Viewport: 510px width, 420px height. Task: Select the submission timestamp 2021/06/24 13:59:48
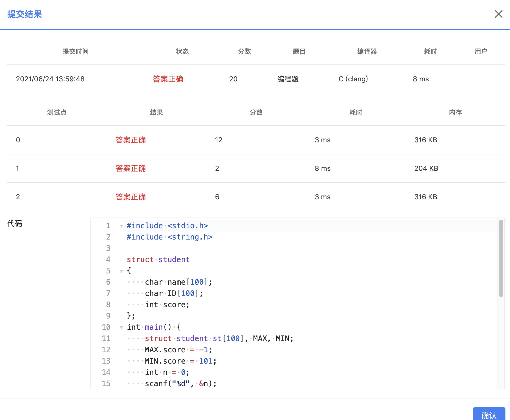50,79
